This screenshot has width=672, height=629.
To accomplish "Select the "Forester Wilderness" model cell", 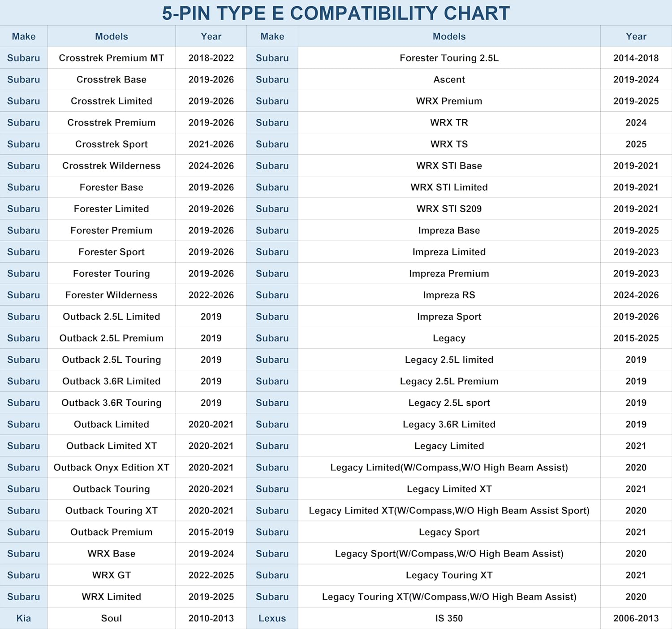I will 112,295.
